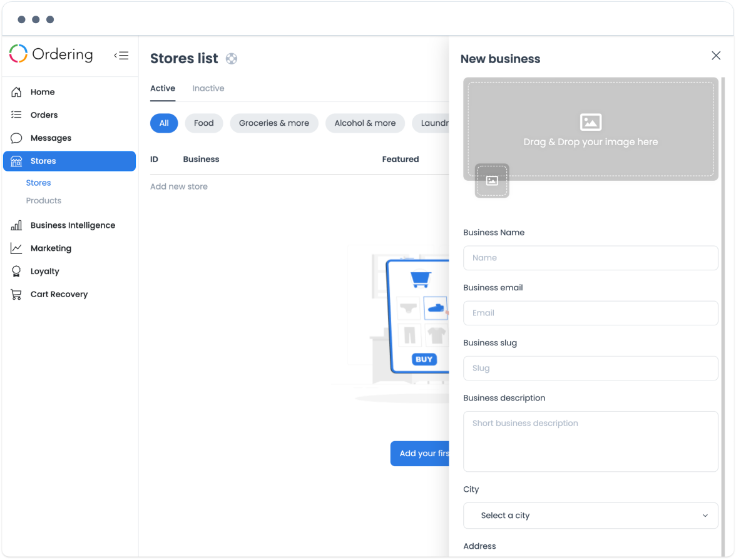Image resolution: width=736 pixels, height=560 pixels.
Task: Click the Stores storefront icon
Action: click(16, 161)
